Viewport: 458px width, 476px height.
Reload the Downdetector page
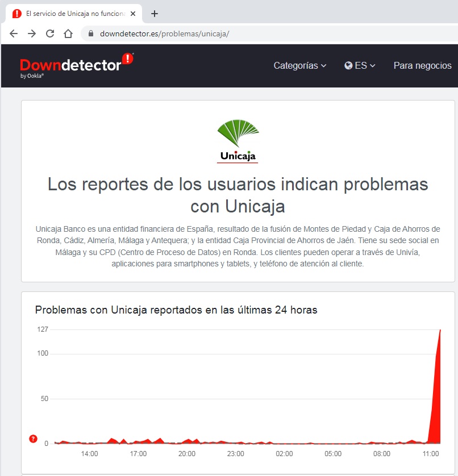50,34
